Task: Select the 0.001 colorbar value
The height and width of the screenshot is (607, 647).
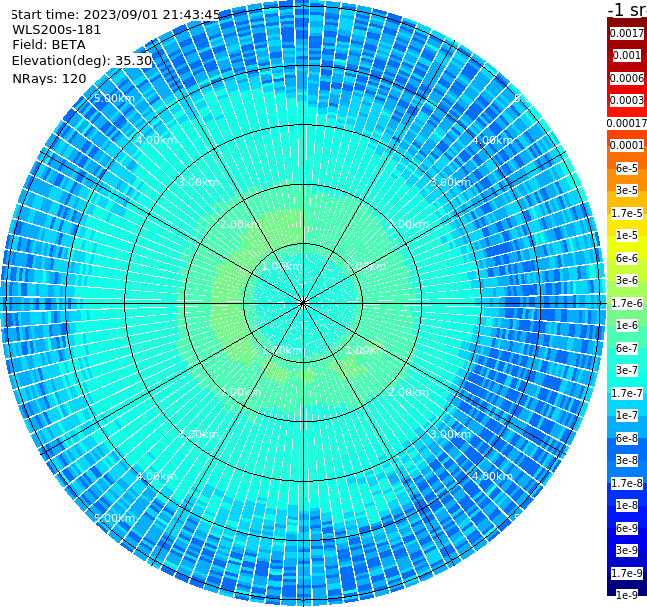Action: point(627,55)
